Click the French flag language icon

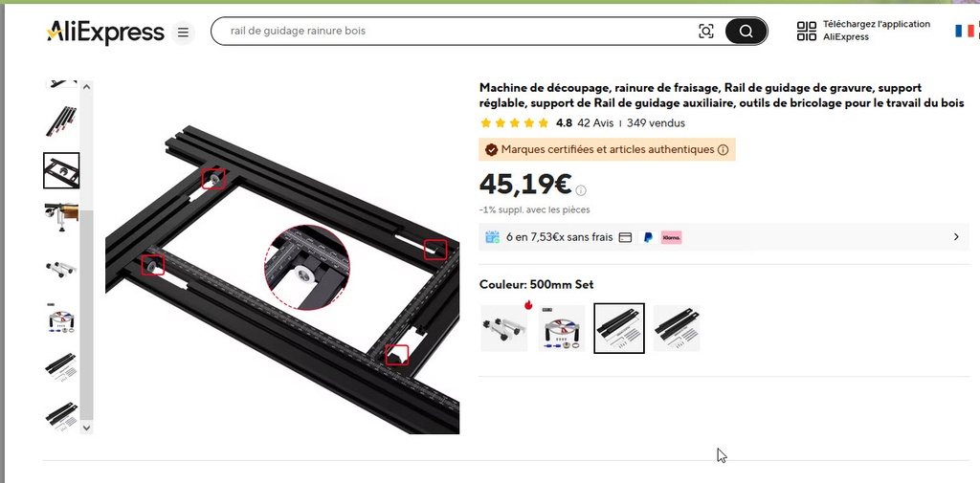[x=965, y=31]
